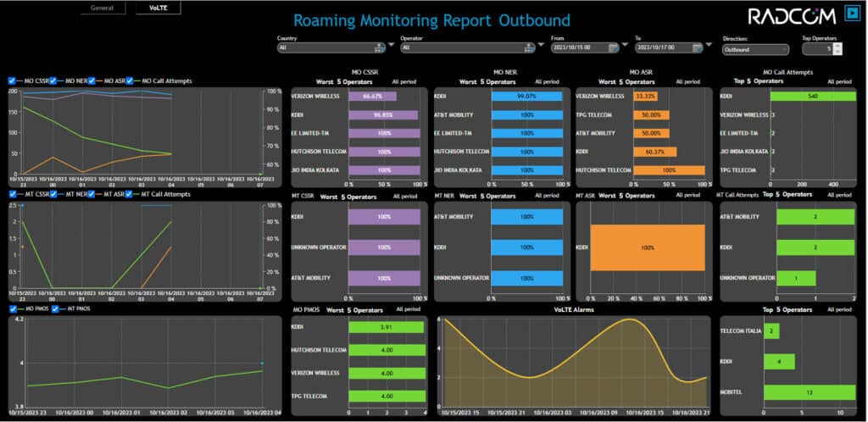Viewport: 868px width, 422px height.
Task: Click the 96.85% KDDI MO CSSR bar
Action: [383, 115]
